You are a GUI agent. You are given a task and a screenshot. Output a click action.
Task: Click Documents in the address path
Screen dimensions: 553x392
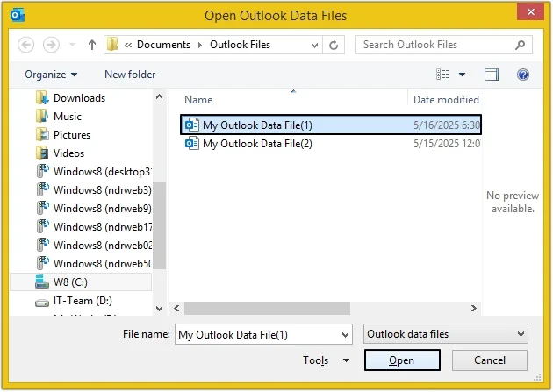click(163, 45)
